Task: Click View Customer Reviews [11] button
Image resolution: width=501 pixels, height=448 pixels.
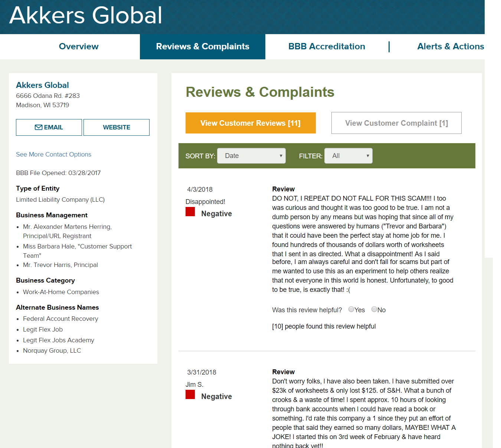Action: point(250,123)
